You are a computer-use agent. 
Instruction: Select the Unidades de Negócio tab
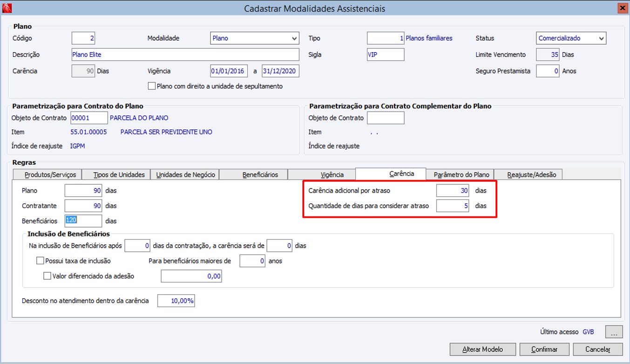click(185, 175)
